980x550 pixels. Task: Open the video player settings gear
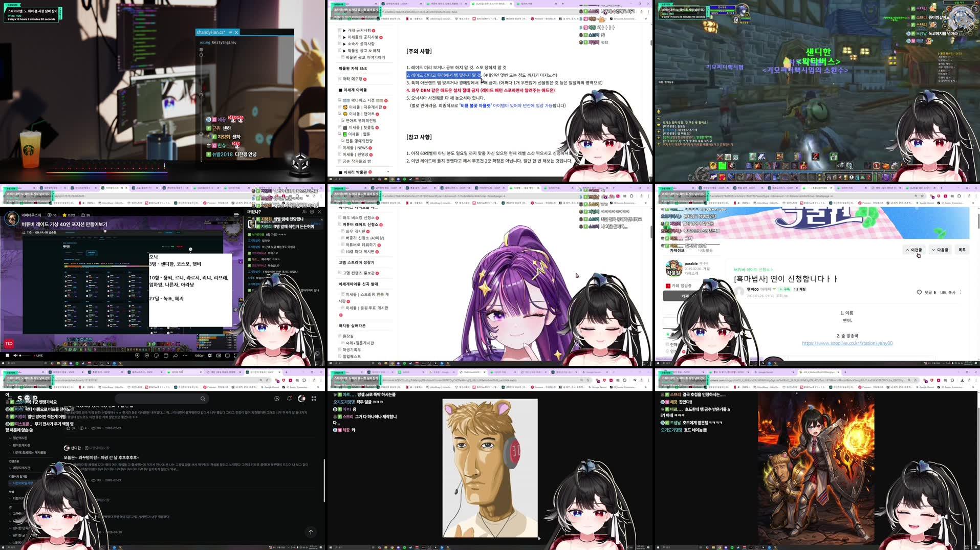(x=210, y=356)
